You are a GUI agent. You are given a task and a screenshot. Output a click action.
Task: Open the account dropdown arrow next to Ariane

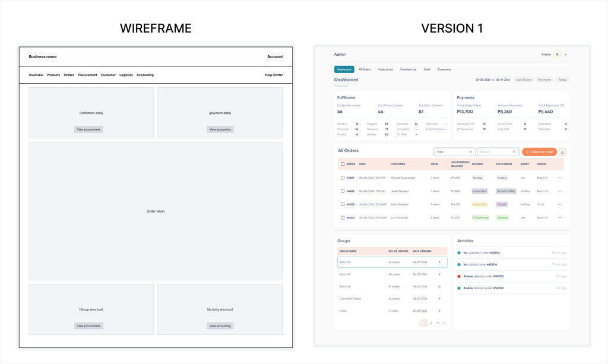click(565, 55)
